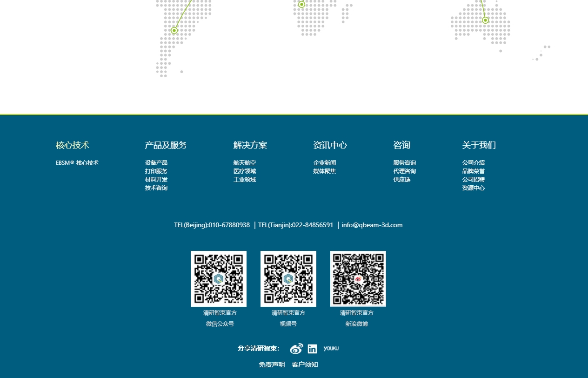Open the 关于我们 section header

[479, 145]
